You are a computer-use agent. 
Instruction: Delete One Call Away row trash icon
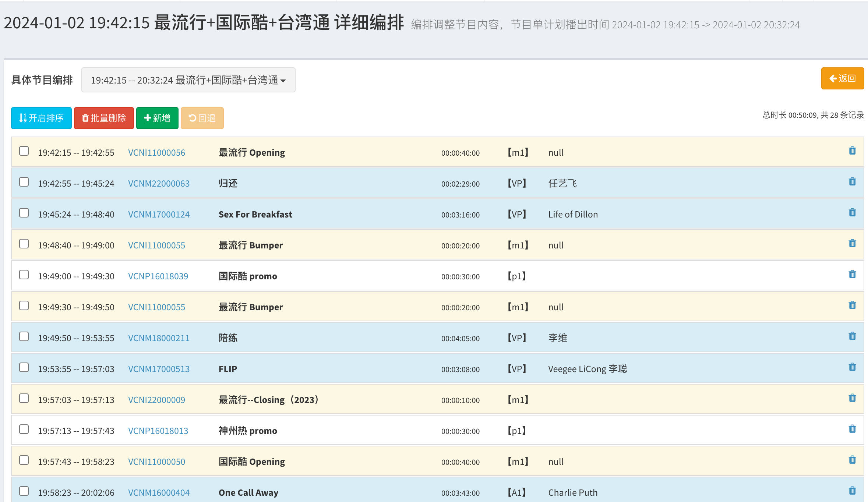pyautogui.click(x=852, y=491)
